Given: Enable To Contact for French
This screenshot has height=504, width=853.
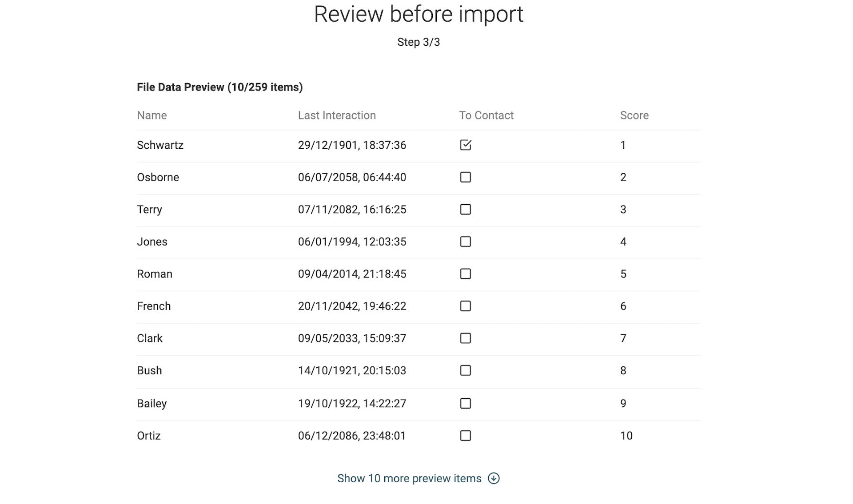Looking at the screenshot, I should point(465,306).
